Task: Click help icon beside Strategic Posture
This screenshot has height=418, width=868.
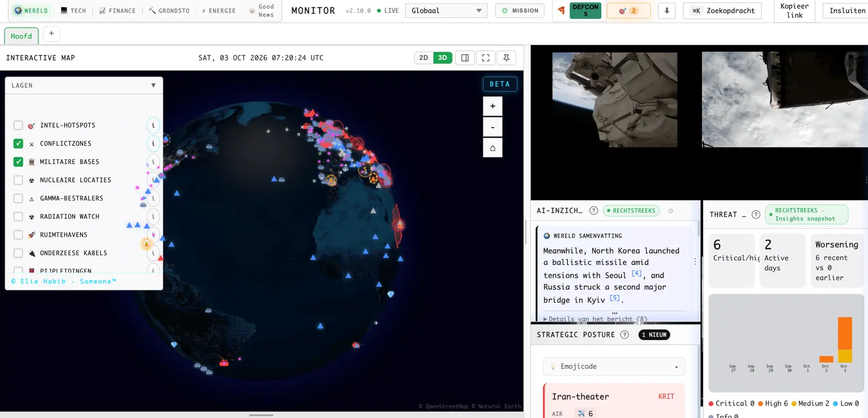Action: 624,334
